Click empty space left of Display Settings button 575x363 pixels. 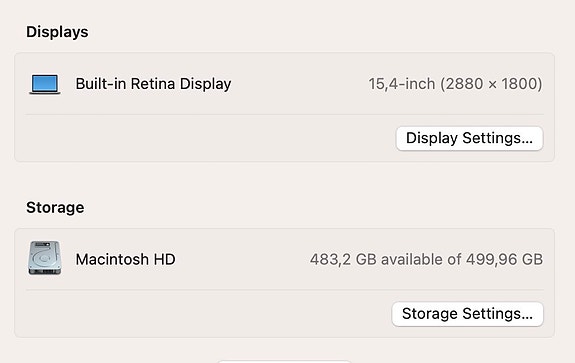click(205, 138)
